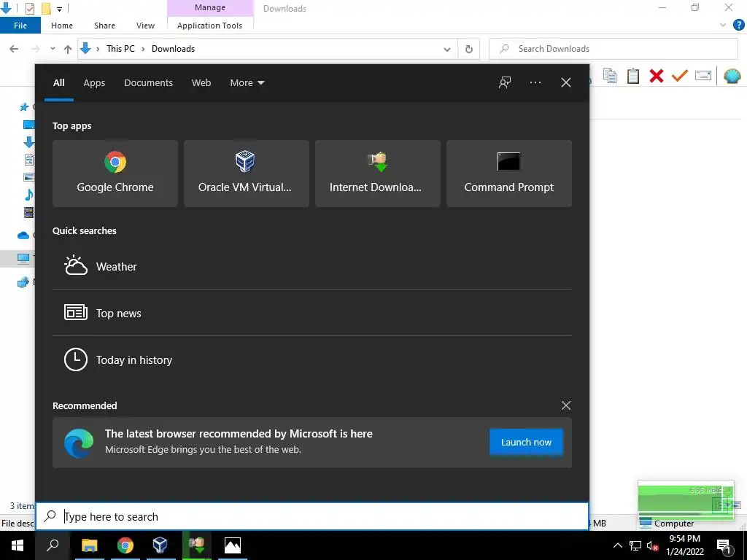
Task: Open the Photos app taskbar icon
Action: point(233,545)
